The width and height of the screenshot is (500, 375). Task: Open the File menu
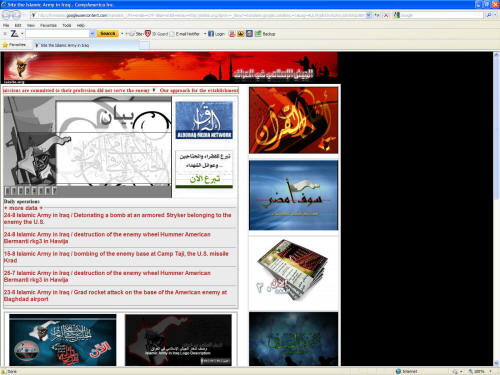pyautogui.click(x=6, y=25)
